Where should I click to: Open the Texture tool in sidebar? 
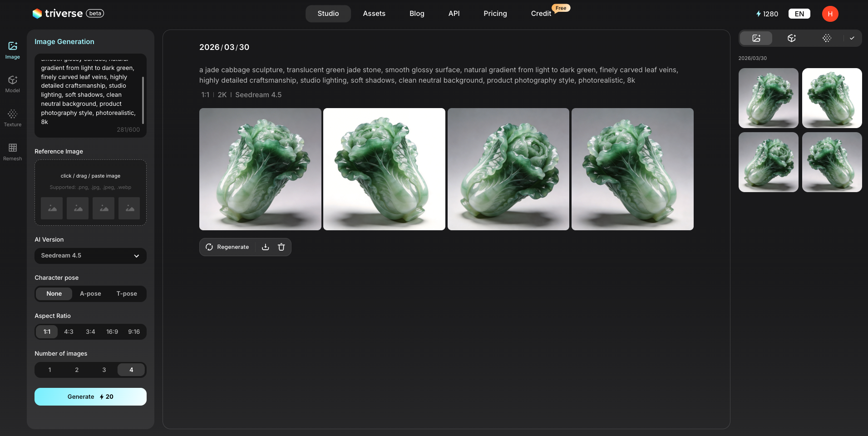(13, 118)
